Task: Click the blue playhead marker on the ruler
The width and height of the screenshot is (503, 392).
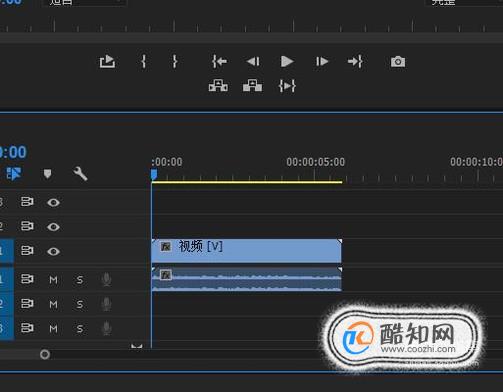Action: coord(154,174)
